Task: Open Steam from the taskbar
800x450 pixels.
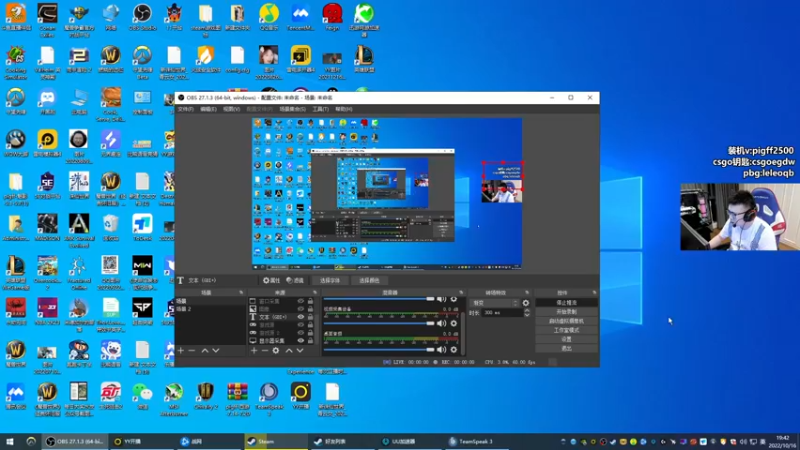Action: click(x=263, y=440)
